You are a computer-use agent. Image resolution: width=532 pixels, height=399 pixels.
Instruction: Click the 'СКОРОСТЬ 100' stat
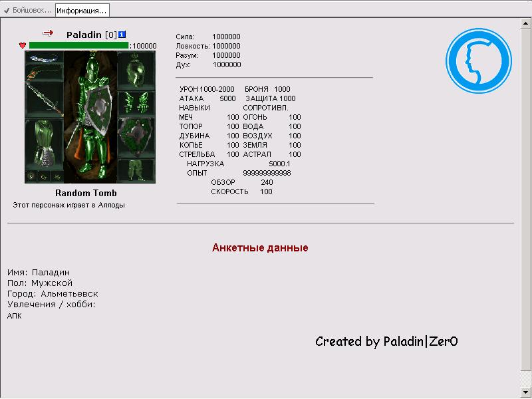click(x=241, y=192)
